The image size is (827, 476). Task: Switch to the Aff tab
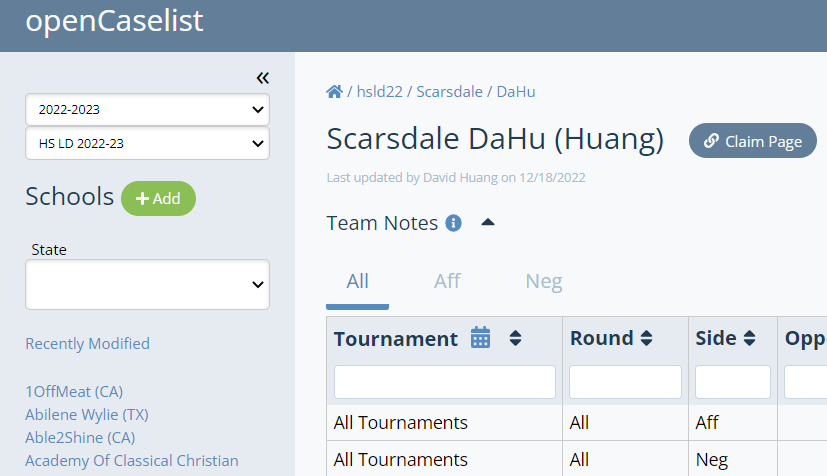pos(447,281)
